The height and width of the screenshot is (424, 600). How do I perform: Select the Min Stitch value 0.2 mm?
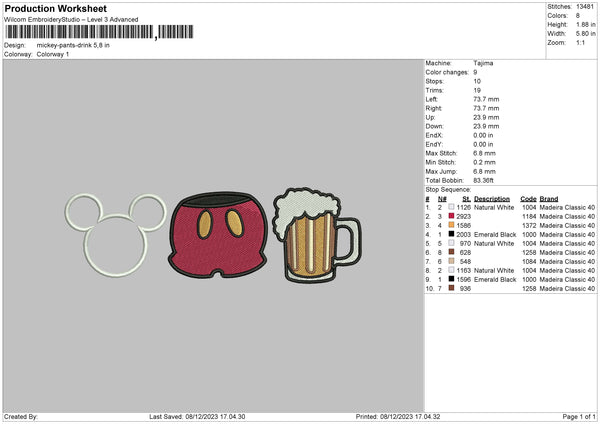tap(484, 162)
